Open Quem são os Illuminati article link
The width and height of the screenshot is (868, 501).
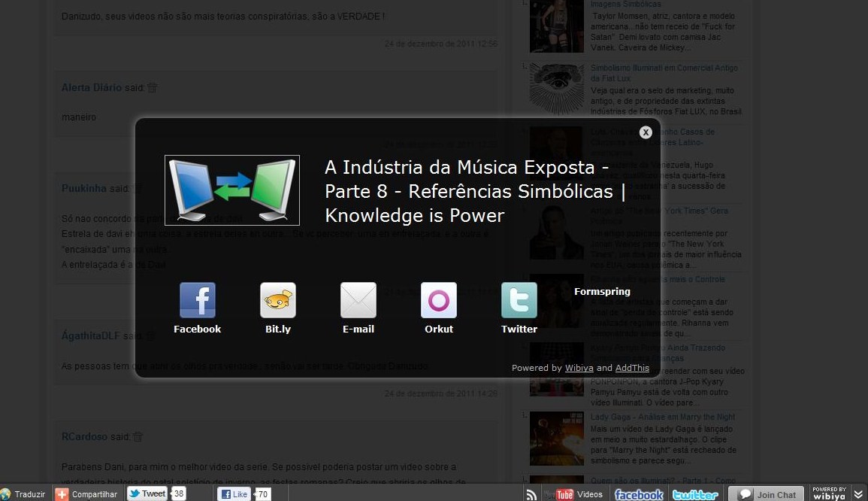[663, 481]
